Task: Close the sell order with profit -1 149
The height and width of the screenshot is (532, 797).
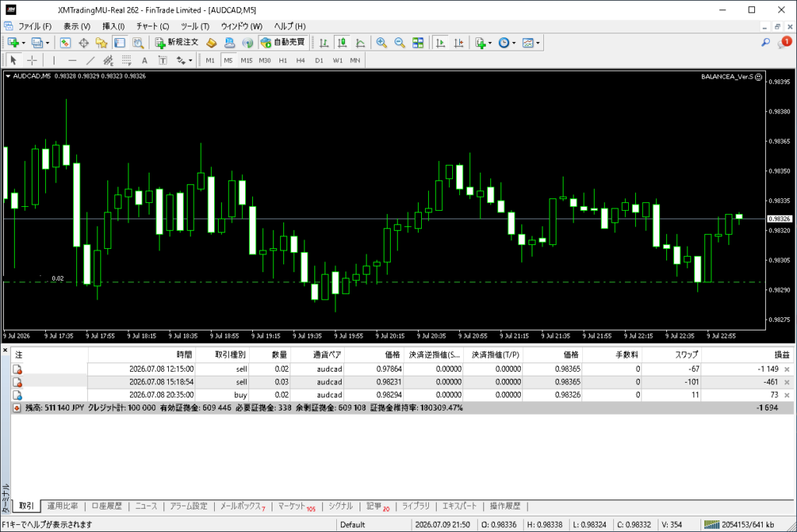Action: click(x=787, y=369)
